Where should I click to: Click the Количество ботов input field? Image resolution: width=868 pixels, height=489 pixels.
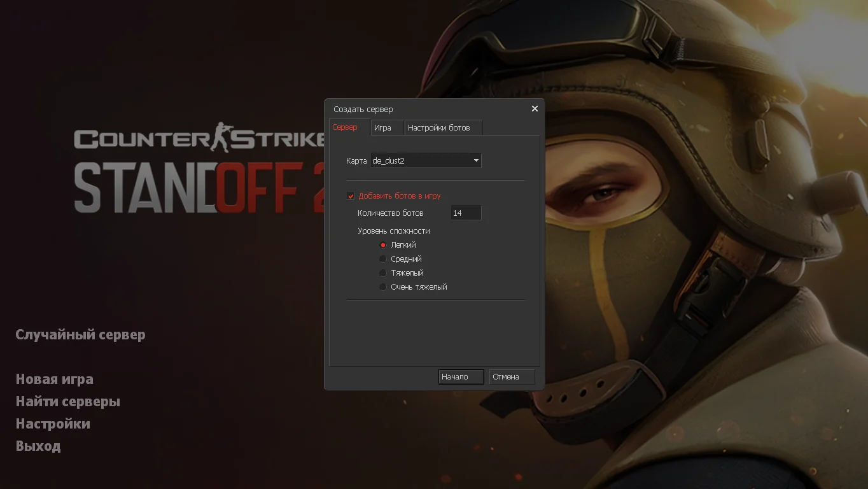pos(465,213)
